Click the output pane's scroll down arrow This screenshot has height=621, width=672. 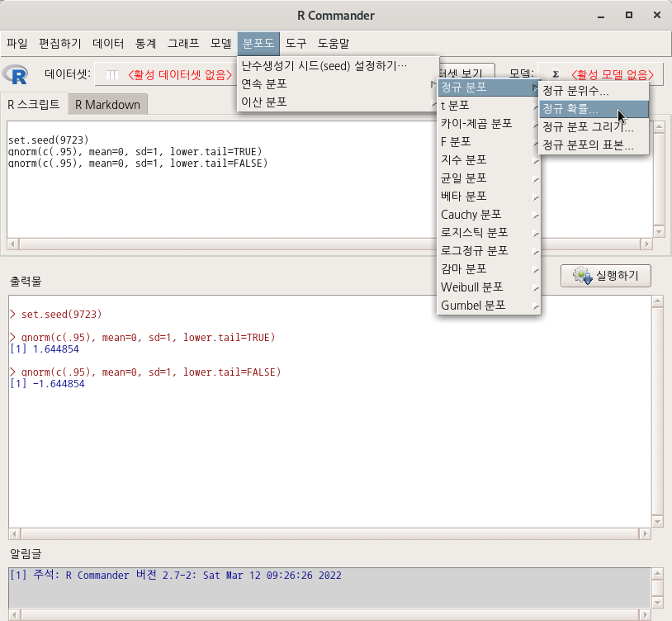(658, 522)
